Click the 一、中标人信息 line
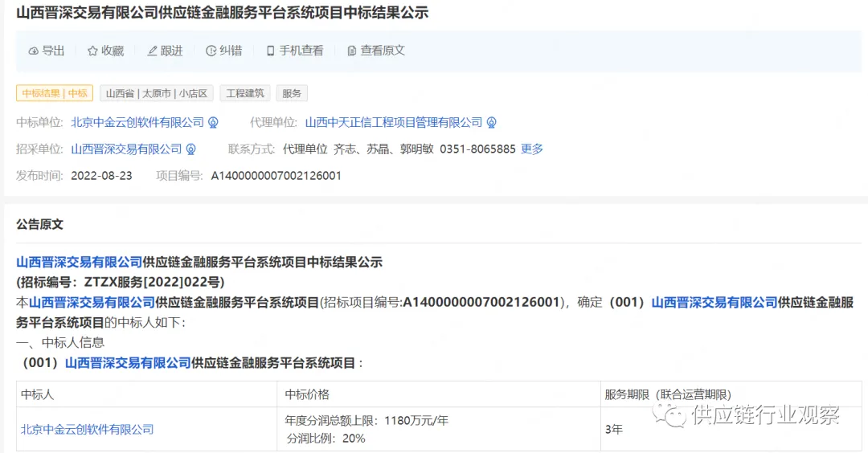This screenshot has width=868, height=453. 60,343
